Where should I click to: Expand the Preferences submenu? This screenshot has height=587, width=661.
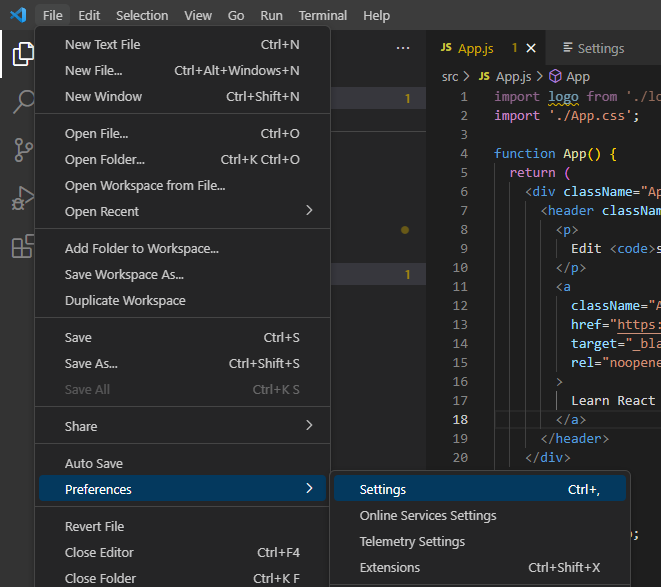[182, 489]
